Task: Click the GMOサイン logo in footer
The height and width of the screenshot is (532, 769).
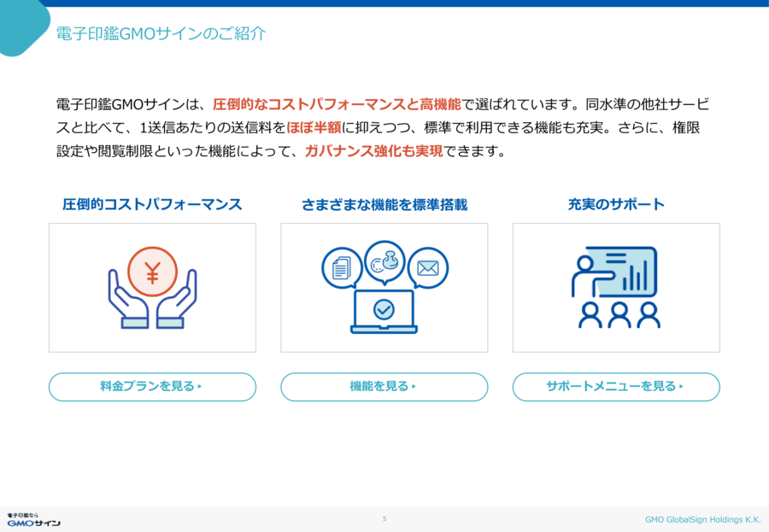Action: pos(34,519)
